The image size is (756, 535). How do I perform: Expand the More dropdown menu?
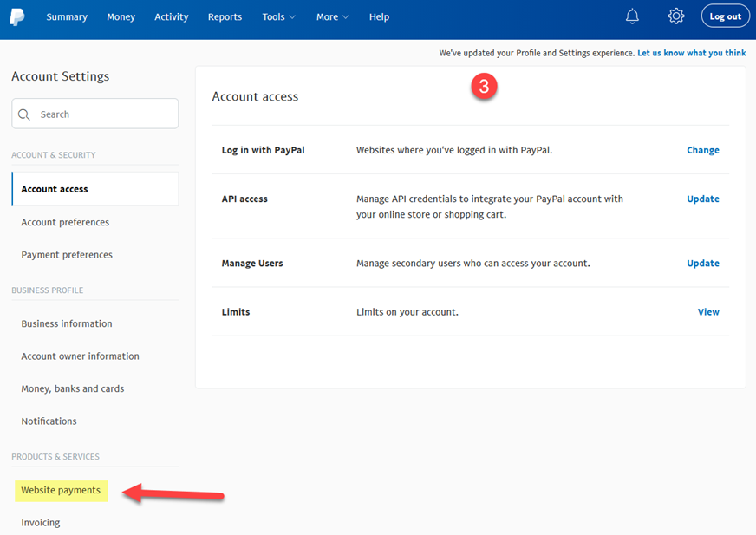(332, 16)
